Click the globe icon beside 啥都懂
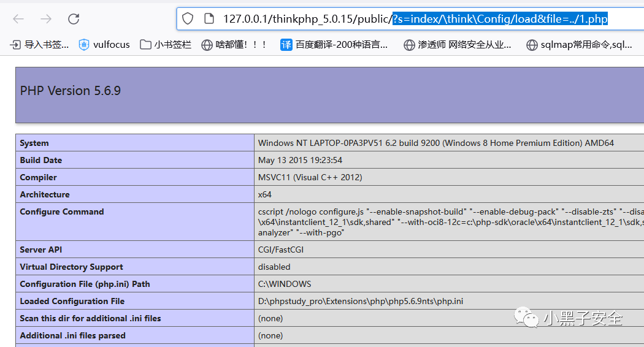The width and height of the screenshot is (644, 347). coord(207,45)
